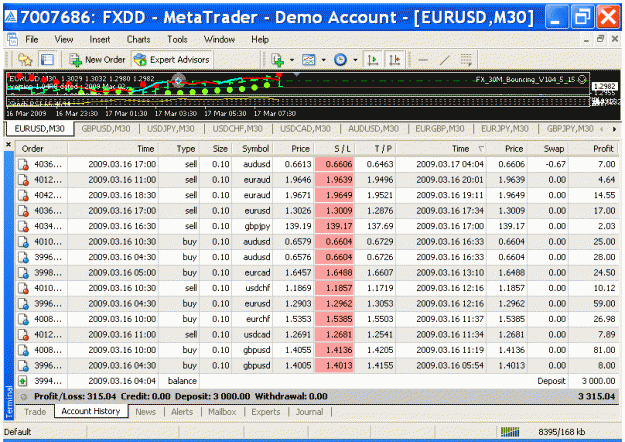The height and width of the screenshot is (442, 625).
Task: Sort by the Type column header
Action: 179,149
